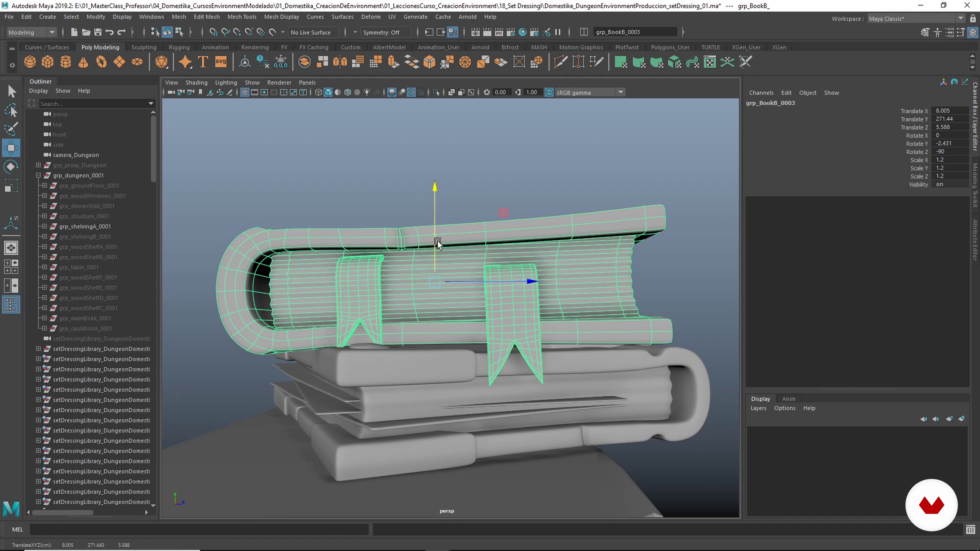Open the Arnold menu
This screenshot has height=551, width=980.
468,17
